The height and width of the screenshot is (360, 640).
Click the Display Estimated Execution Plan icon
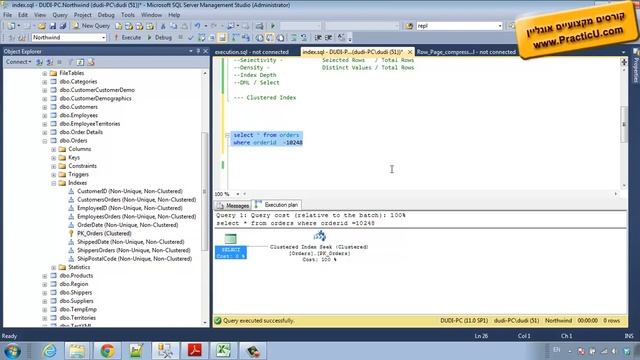(x=201, y=38)
